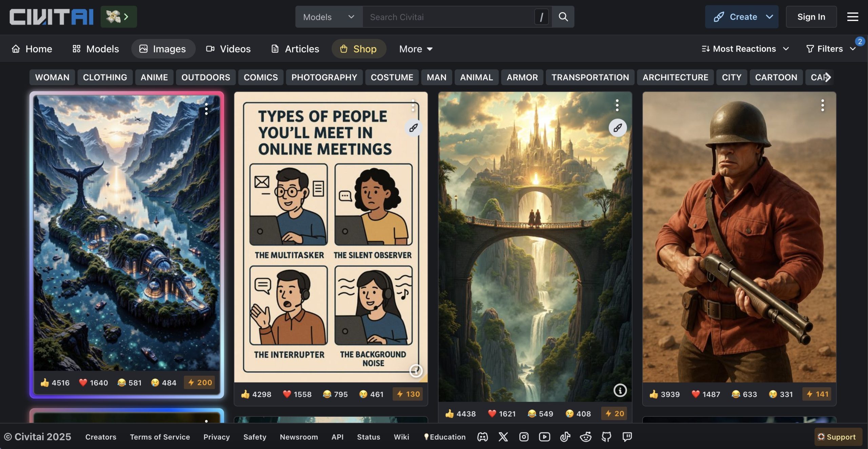Add laugh reaction showing 795 on comic
The image size is (868, 449).
tap(335, 394)
